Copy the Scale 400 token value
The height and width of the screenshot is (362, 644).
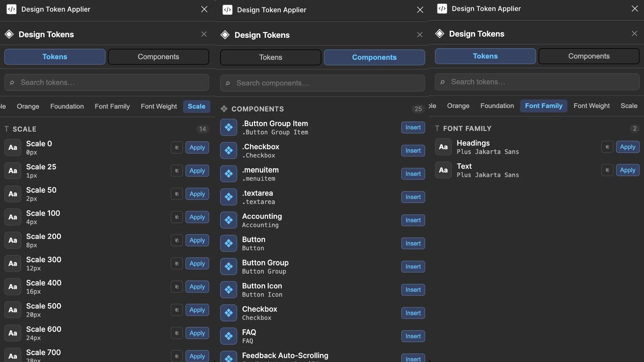click(x=177, y=287)
